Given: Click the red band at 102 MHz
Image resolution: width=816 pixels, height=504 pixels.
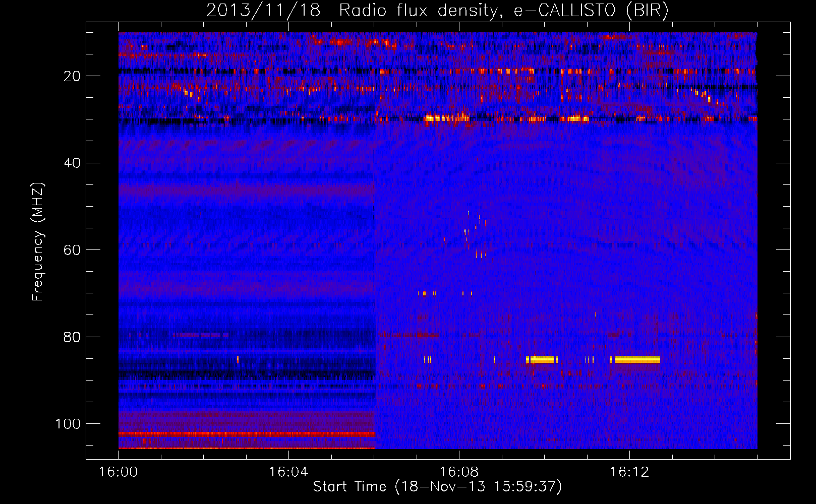Looking at the screenshot, I should click(x=247, y=433).
